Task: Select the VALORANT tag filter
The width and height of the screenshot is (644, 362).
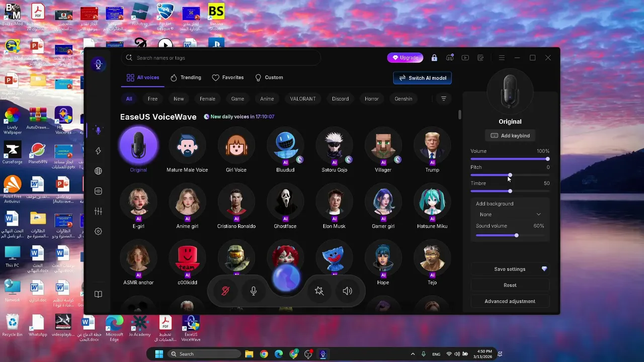Action: point(302,99)
